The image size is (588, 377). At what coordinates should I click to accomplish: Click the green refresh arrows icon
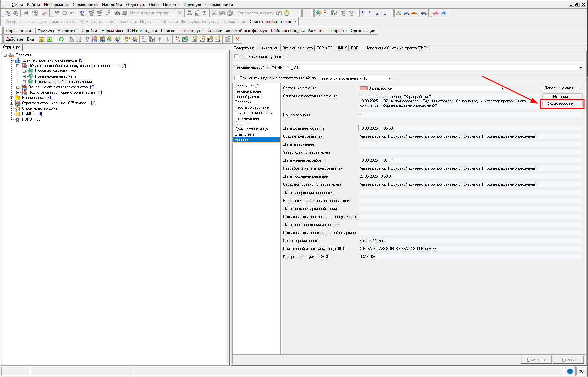coord(61,39)
